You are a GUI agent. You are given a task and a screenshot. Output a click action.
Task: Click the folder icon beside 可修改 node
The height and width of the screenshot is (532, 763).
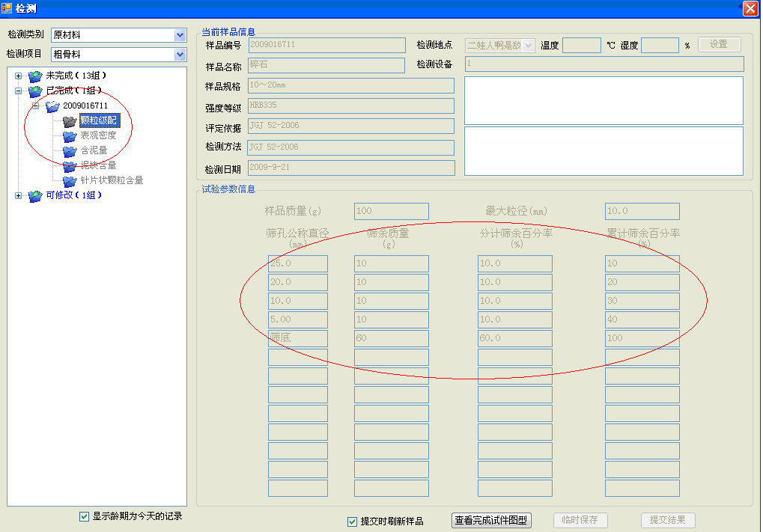click(35, 196)
